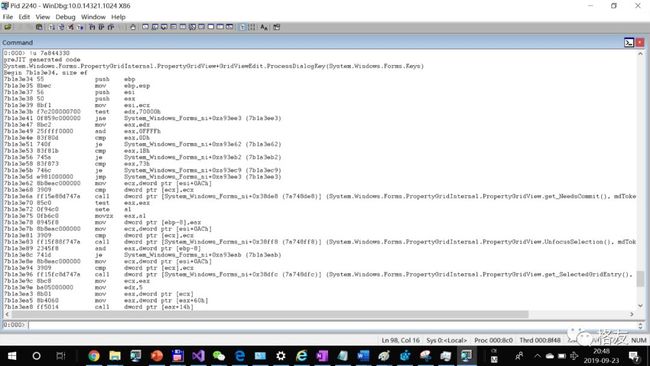The width and height of the screenshot is (650, 366).
Task: Open the View menu
Action: (x=42, y=17)
